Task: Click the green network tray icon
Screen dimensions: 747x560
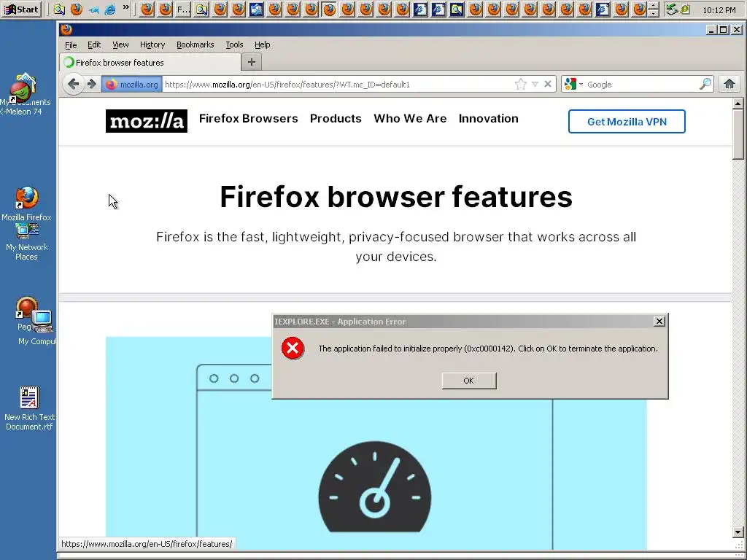Action: [672, 9]
